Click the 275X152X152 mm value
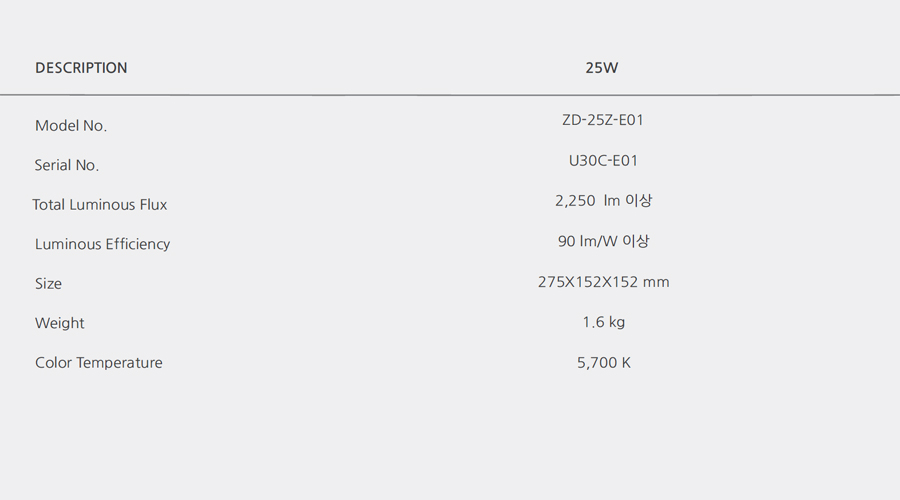The height and width of the screenshot is (500, 900). 603,282
